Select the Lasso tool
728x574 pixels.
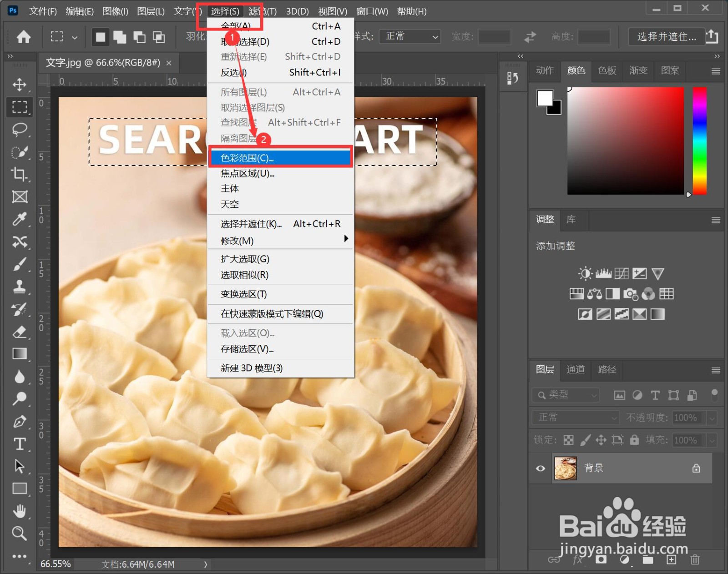[19, 130]
